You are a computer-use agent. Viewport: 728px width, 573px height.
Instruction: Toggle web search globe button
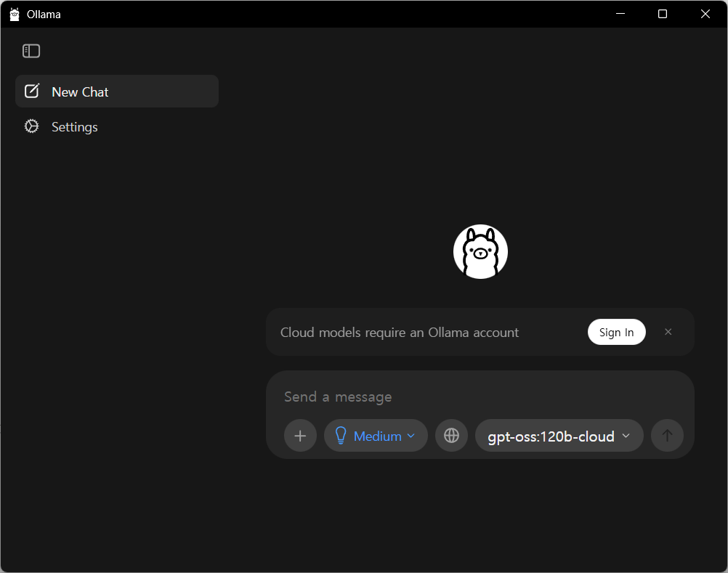coord(451,436)
